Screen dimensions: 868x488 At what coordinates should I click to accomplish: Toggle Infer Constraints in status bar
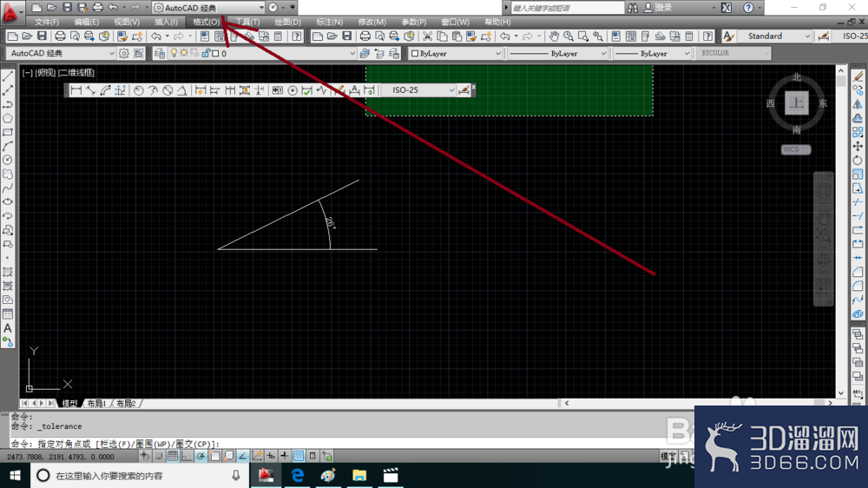[145, 456]
